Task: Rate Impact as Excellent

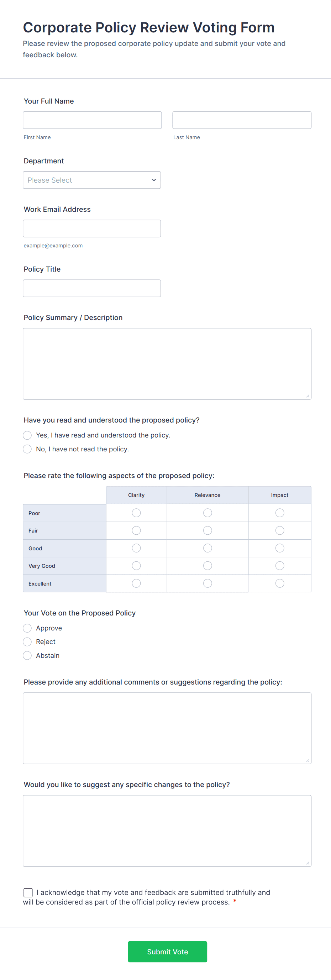Action: 280,583
